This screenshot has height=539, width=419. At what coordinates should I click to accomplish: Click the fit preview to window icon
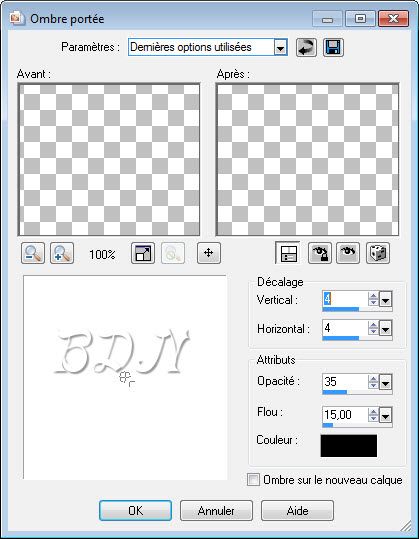(143, 253)
